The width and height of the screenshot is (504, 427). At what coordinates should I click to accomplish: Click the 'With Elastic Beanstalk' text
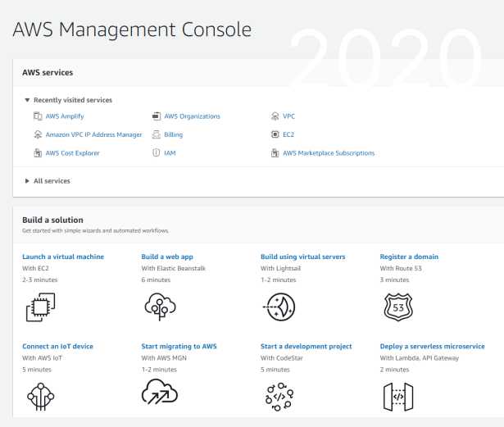(x=174, y=268)
